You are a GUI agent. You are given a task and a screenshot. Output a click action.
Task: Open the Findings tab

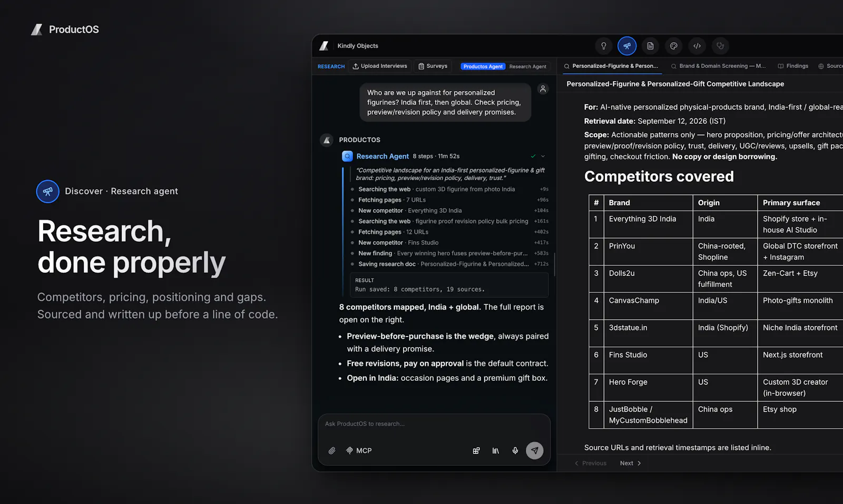tap(793, 66)
